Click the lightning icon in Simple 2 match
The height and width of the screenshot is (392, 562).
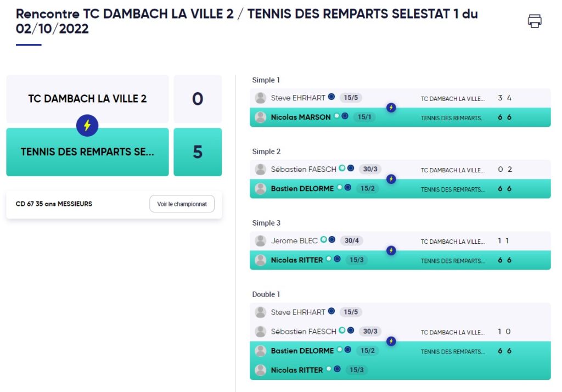[391, 178]
